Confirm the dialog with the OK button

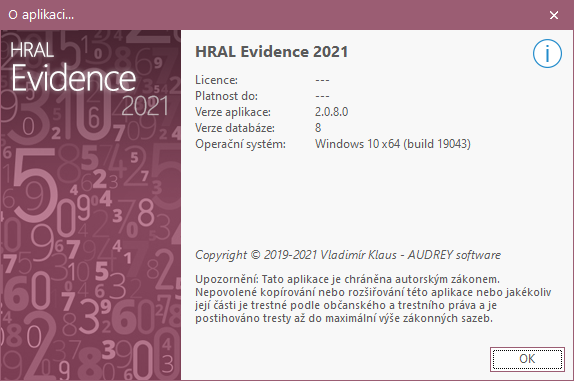point(527,359)
